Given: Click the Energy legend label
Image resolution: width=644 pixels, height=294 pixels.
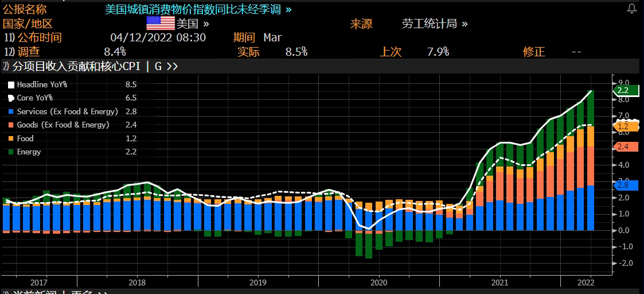Looking at the screenshot, I should point(29,152).
